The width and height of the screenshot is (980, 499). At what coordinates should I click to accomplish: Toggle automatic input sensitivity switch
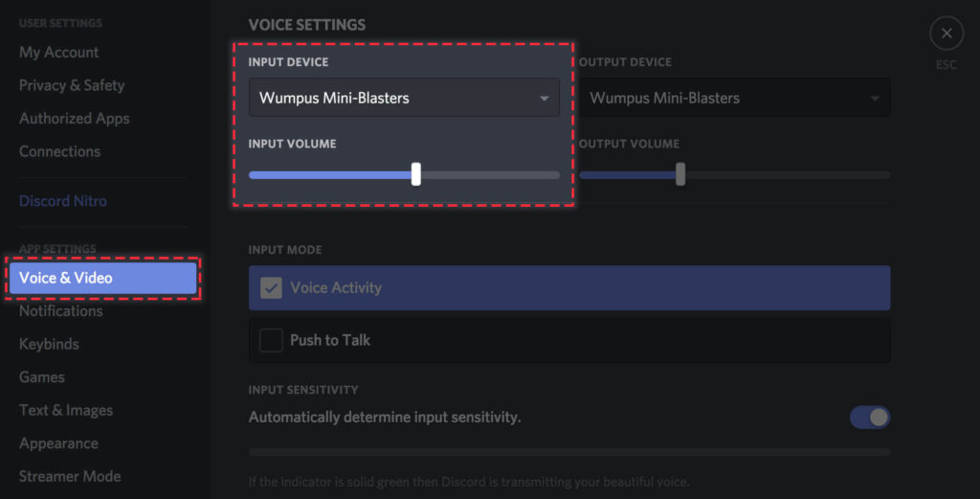point(870,417)
